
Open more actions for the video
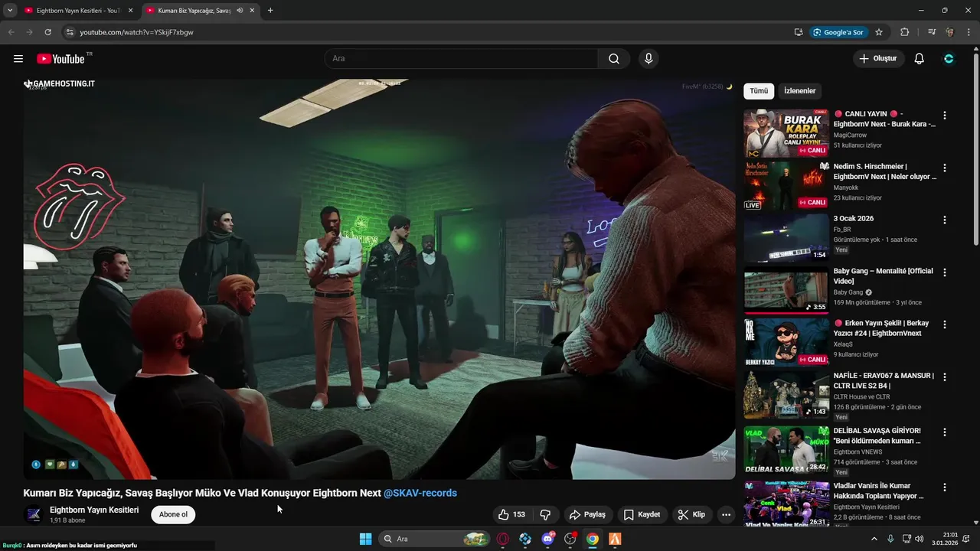[726, 514]
